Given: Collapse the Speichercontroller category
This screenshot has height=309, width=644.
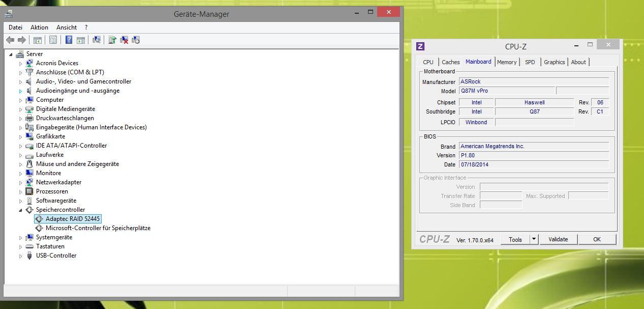Looking at the screenshot, I should (x=20, y=210).
